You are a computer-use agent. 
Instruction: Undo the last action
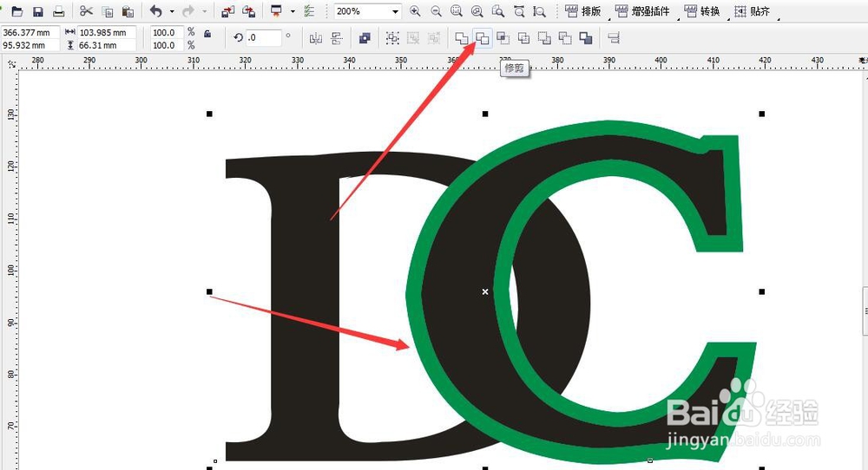coord(156,11)
